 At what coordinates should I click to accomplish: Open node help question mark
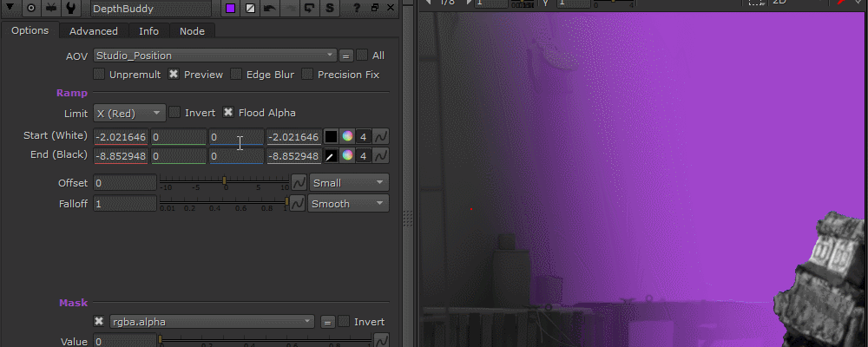(357, 8)
